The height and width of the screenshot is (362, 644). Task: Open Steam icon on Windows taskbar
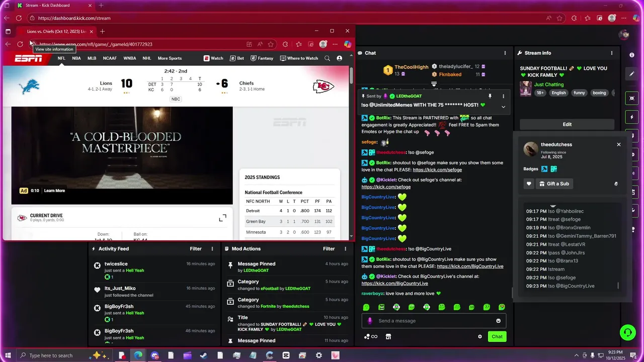pos(203,355)
